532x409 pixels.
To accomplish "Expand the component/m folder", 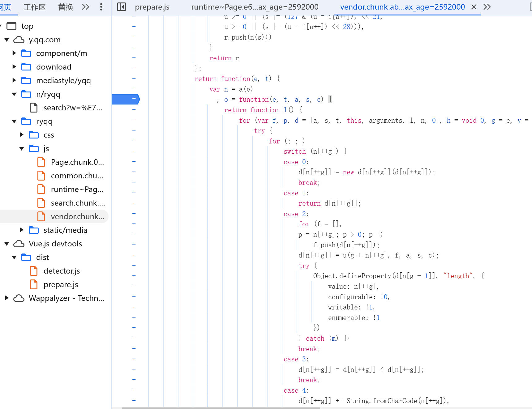I will (14, 53).
